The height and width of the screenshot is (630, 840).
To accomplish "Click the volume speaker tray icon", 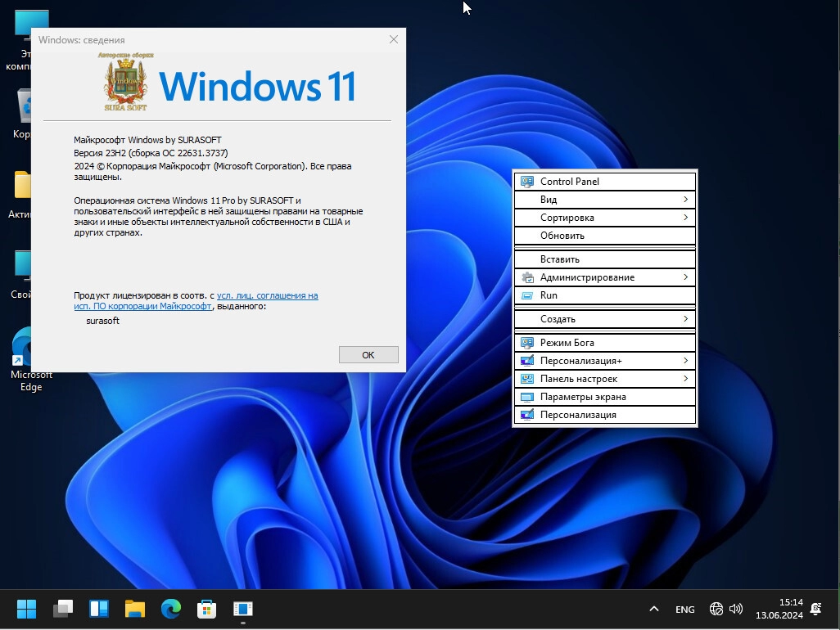I will coord(736,609).
